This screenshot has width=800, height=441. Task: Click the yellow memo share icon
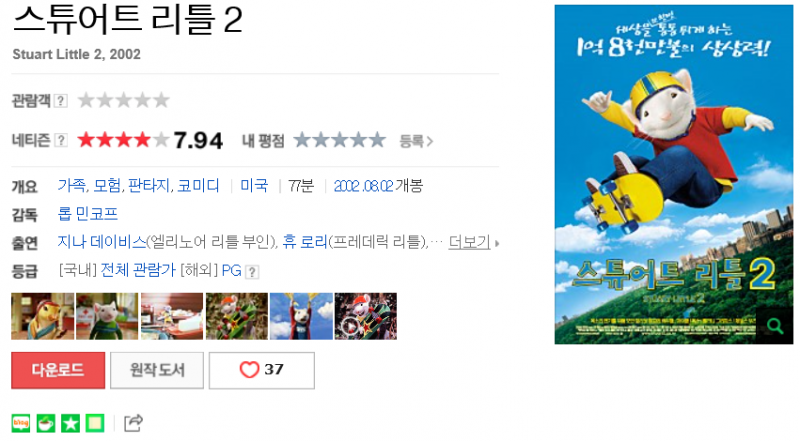(x=95, y=423)
